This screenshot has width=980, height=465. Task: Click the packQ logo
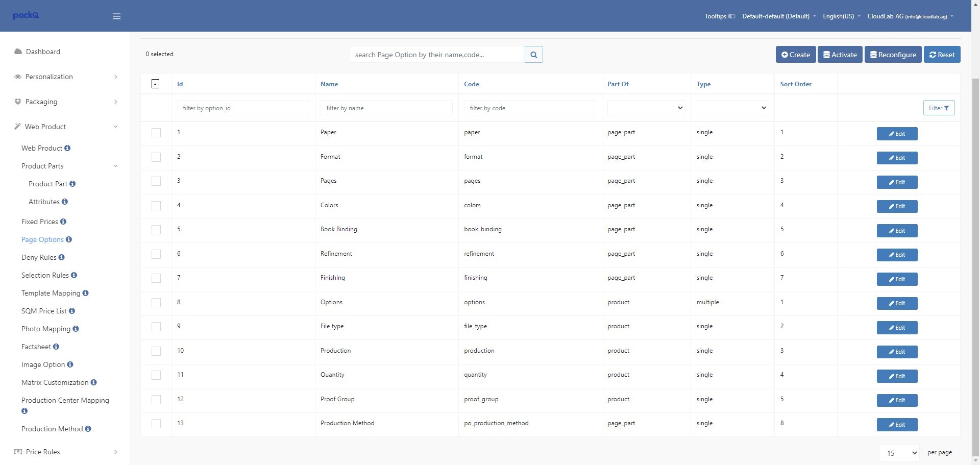pos(26,15)
